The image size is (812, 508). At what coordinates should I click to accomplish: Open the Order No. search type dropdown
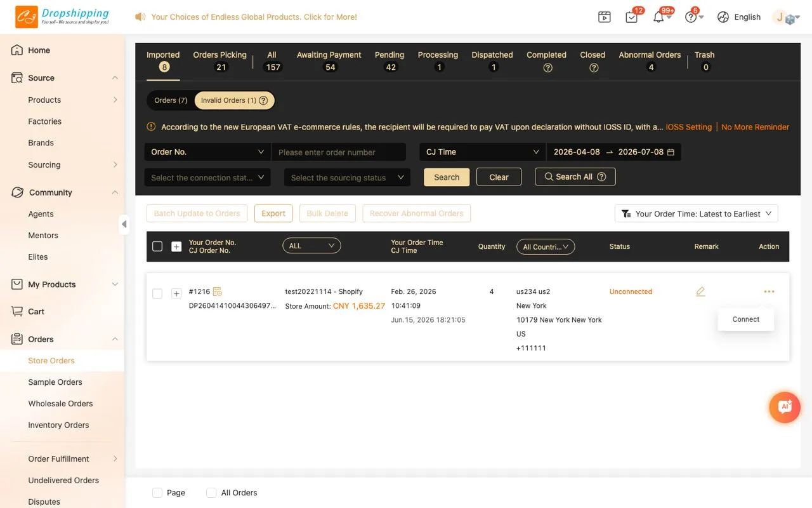pos(207,152)
